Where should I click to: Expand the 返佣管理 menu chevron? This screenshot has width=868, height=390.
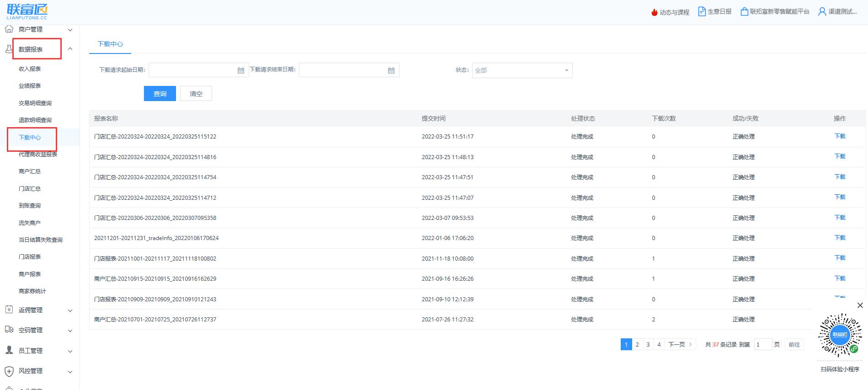click(x=70, y=310)
